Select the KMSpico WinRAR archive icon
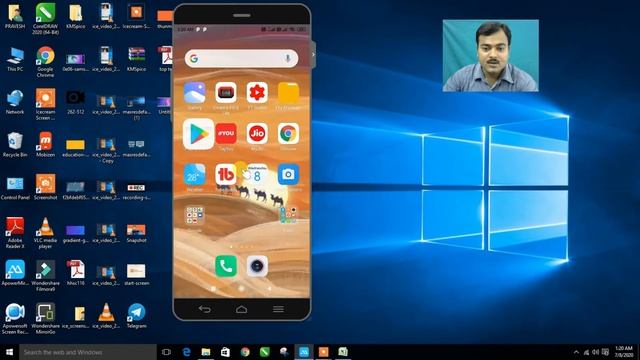The width and height of the screenshot is (640, 360). pyautogui.click(x=136, y=59)
